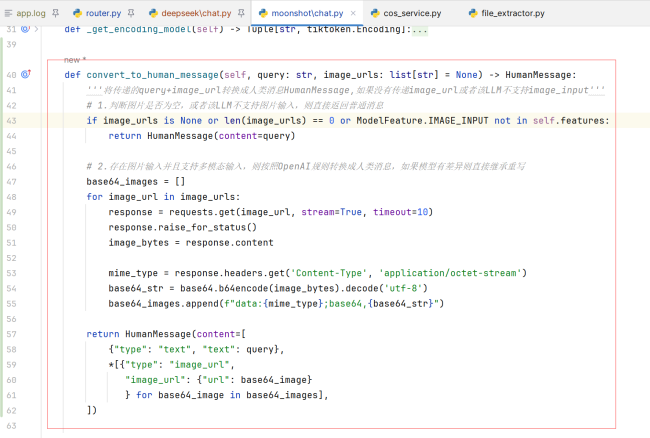
Task: Click response.raise_for_status() on line 50
Action: click(x=183, y=227)
